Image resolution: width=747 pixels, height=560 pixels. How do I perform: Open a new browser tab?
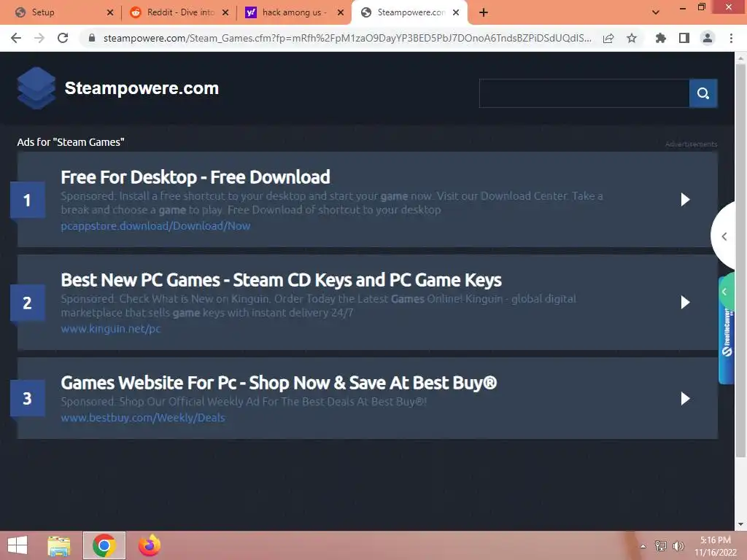click(484, 12)
